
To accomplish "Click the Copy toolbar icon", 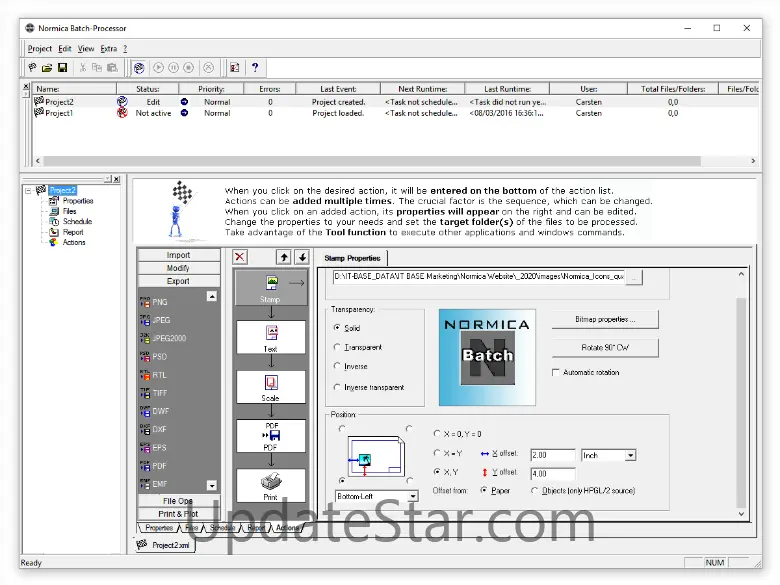I will click(97, 67).
